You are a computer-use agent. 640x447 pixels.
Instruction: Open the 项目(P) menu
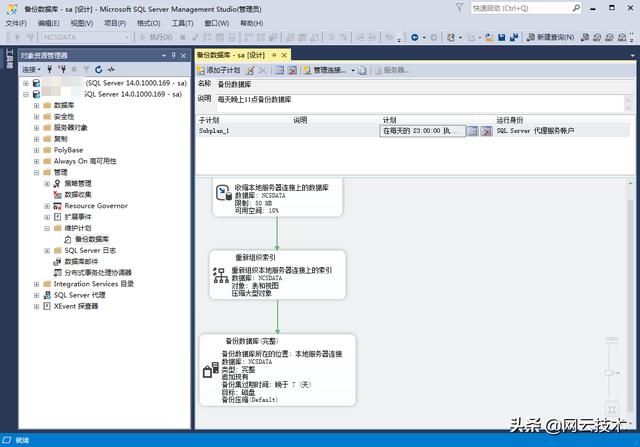tap(115, 23)
